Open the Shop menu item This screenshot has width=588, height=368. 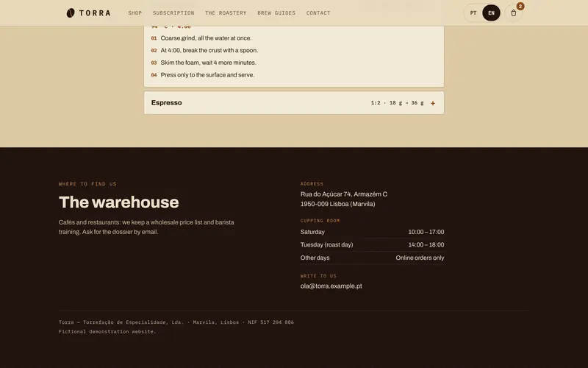click(x=135, y=13)
